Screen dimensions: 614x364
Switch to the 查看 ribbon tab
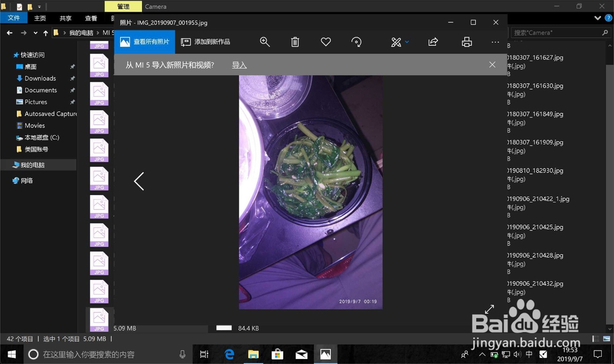coord(90,18)
